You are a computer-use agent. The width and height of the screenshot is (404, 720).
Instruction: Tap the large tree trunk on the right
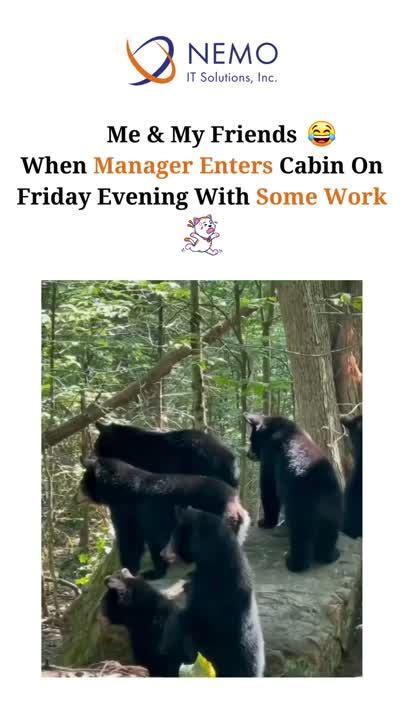tap(311, 363)
